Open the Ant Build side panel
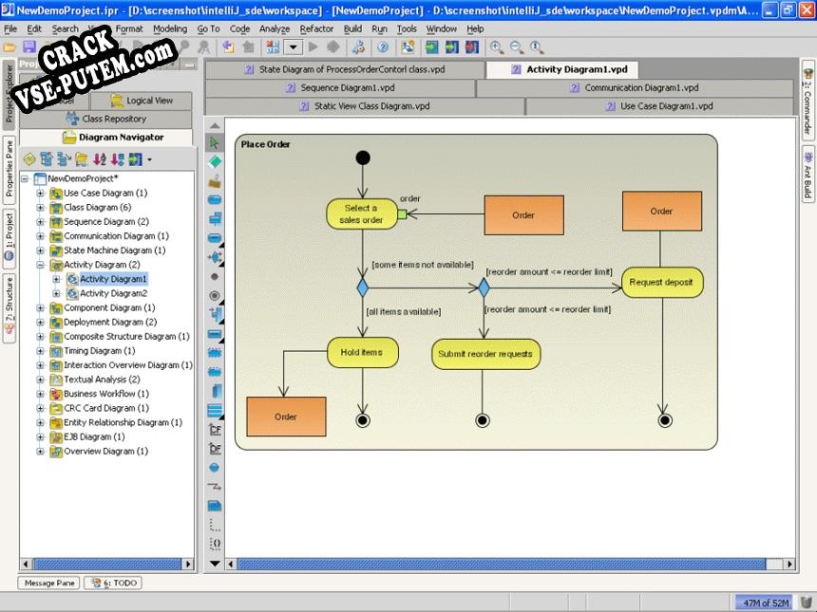 pos(808,174)
